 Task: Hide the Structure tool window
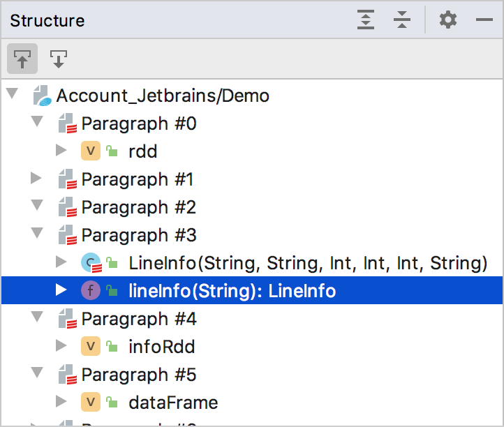tap(484, 20)
